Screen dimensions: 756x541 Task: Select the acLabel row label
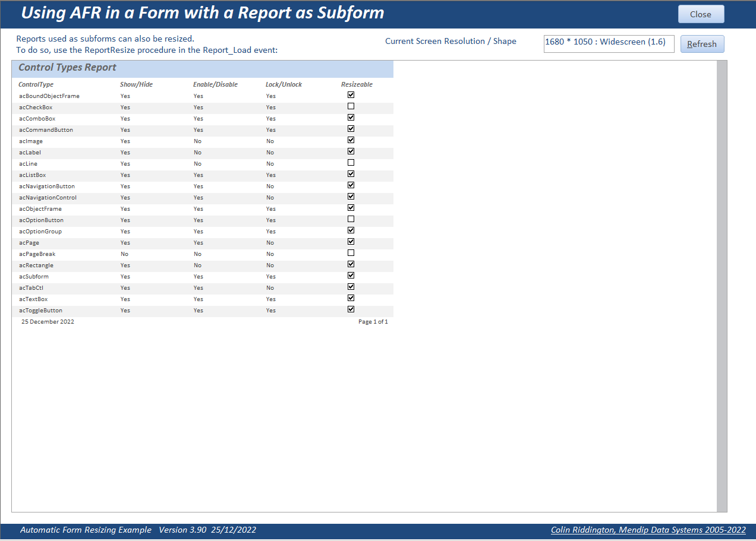[30, 152]
